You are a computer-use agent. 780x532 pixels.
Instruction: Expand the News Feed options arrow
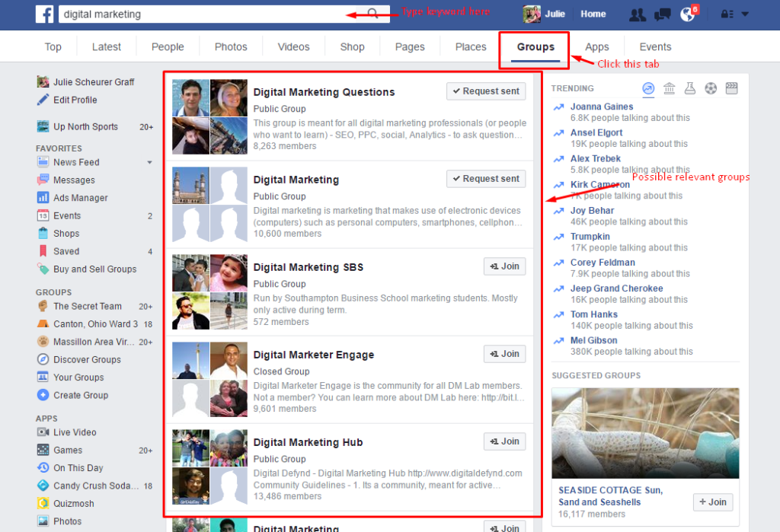pyautogui.click(x=149, y=163)
